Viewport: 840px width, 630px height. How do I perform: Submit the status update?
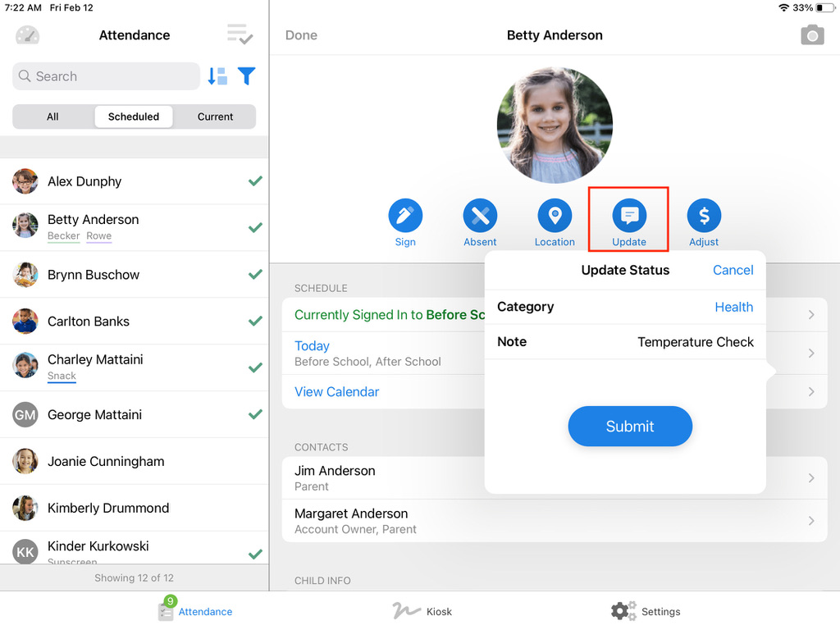pyautogui.click(x=630, y=426)
